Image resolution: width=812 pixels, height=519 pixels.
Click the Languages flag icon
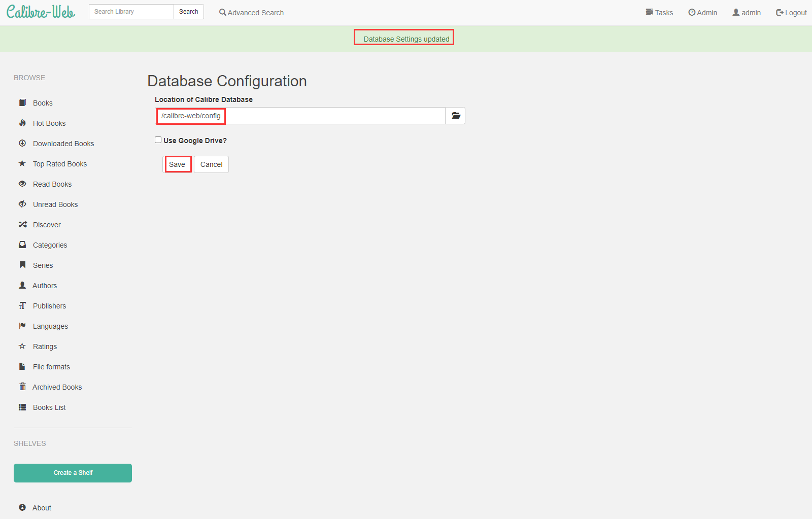click(x=22, y=326)
